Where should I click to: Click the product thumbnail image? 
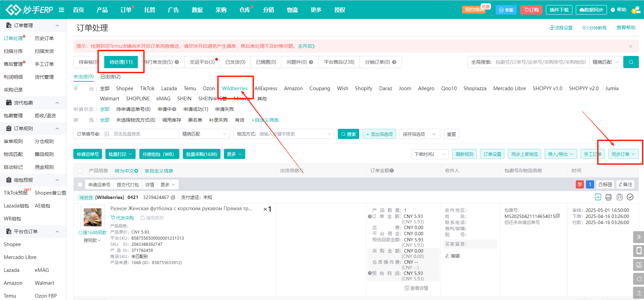(92, 217)
